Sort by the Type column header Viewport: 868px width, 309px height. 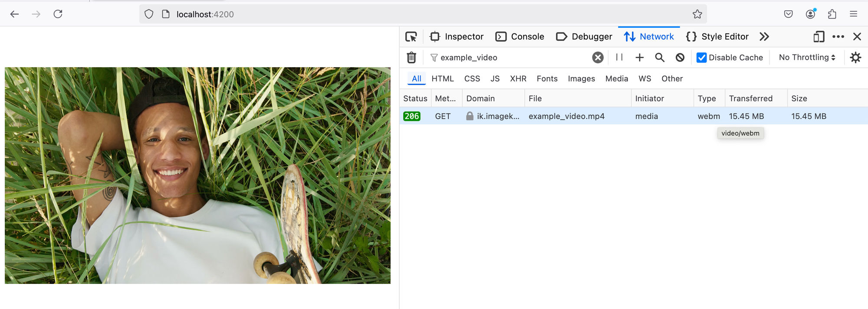[x=710, y=98]
